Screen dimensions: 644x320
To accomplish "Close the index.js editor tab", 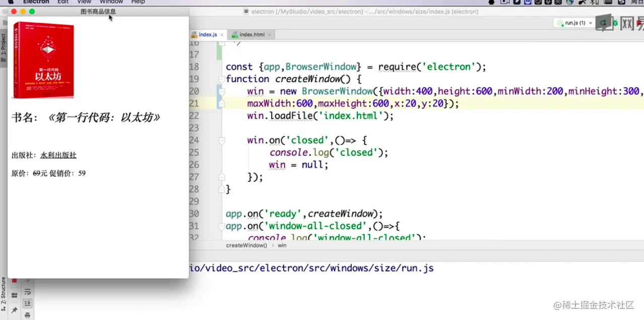I will tap(222, 35).
